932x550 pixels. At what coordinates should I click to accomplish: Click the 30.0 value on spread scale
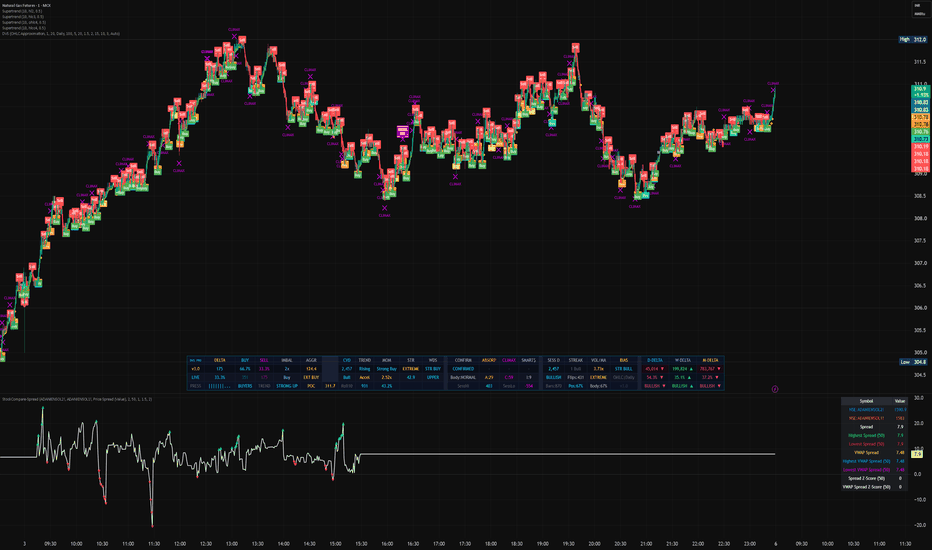pyautogui.click(x=918, y=398)
